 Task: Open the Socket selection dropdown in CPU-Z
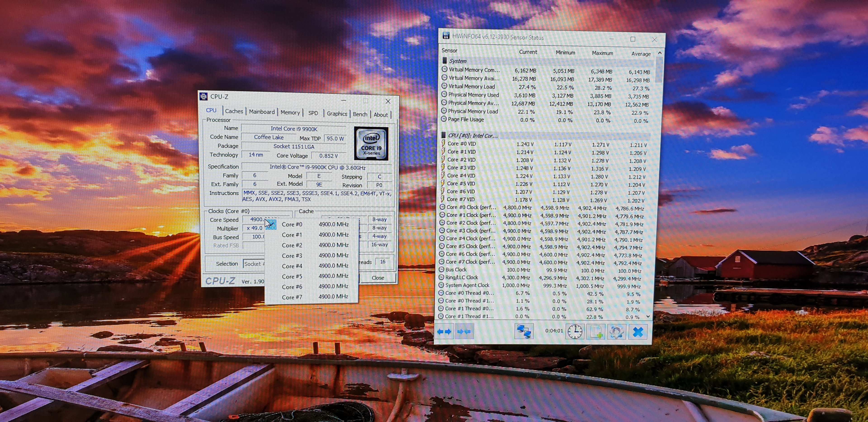[x=254, y=264]
